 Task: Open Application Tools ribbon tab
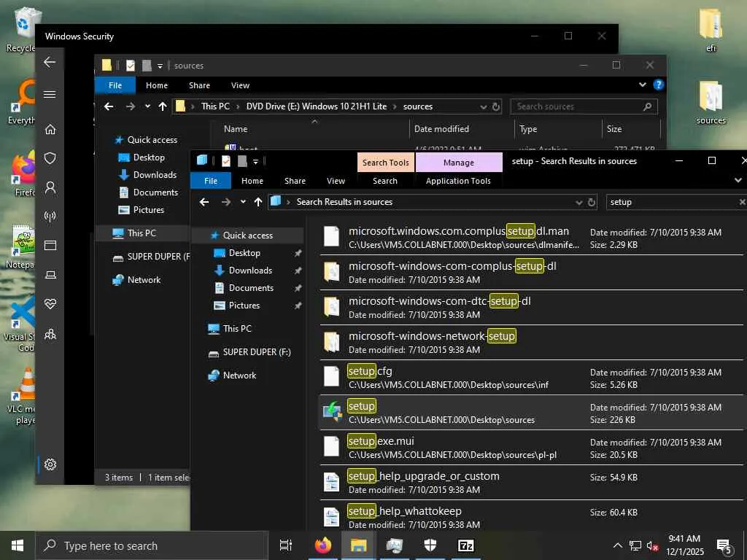pos(458,181)
